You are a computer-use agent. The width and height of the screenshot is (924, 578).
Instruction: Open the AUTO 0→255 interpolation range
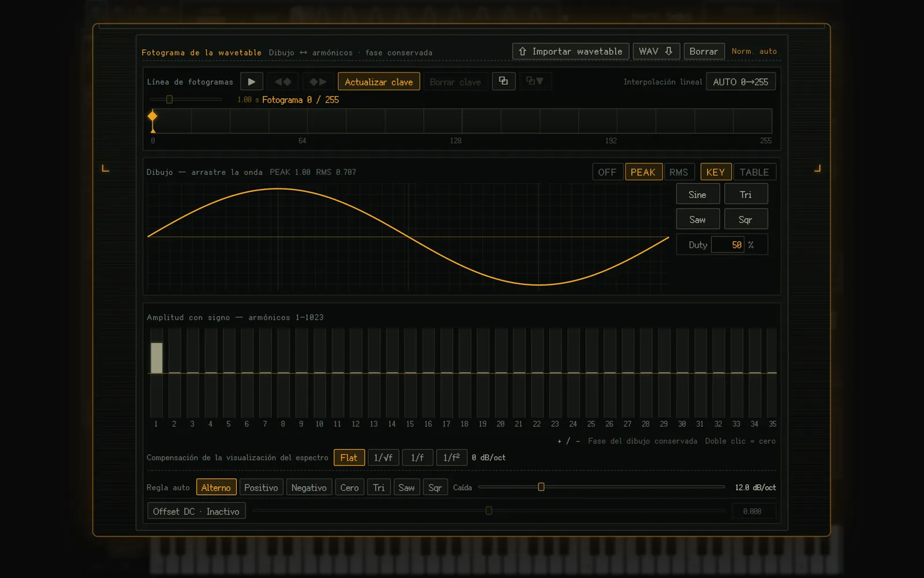coord(740,82)
